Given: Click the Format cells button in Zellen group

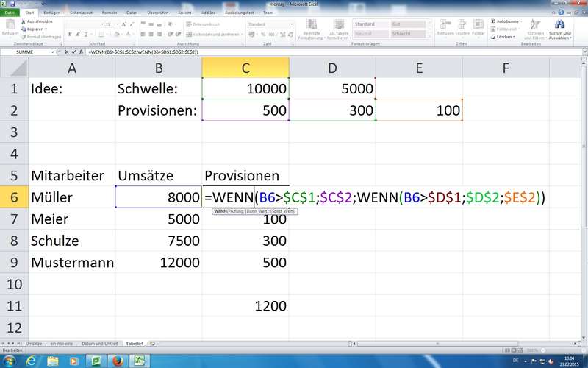Looking at the screenshot, I should pos(478,28).
